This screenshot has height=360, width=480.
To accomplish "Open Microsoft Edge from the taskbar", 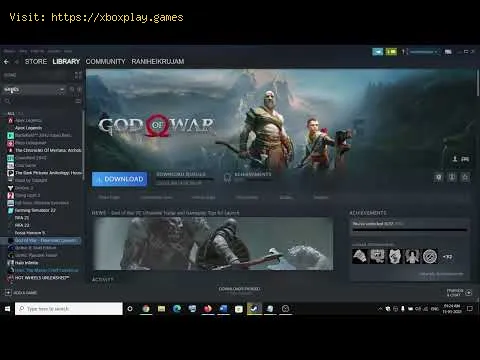I will (177, 309).
